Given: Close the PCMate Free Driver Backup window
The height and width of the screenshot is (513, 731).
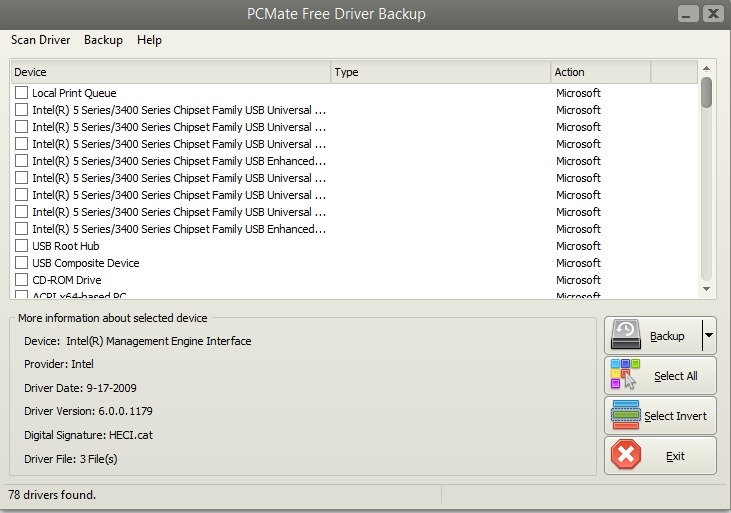Looking at the screenshot, I should coord(712,14).
